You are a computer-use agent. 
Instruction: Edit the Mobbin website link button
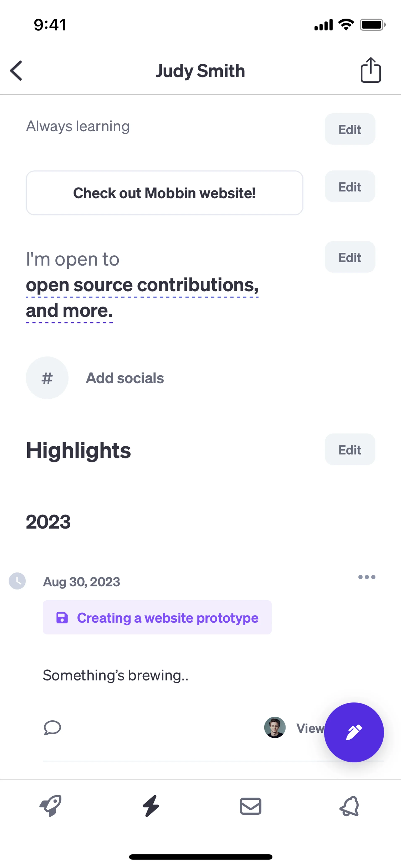pyautogui.click(x=349, y=187)
